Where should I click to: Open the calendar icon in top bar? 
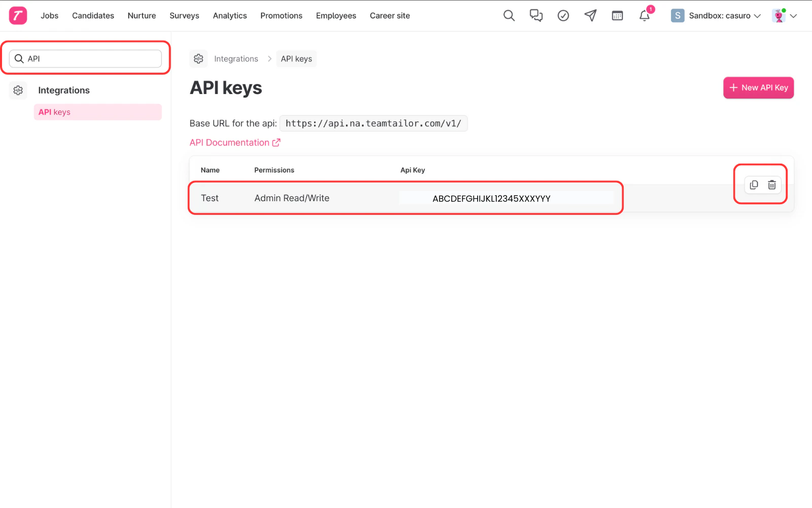[617, 16]
